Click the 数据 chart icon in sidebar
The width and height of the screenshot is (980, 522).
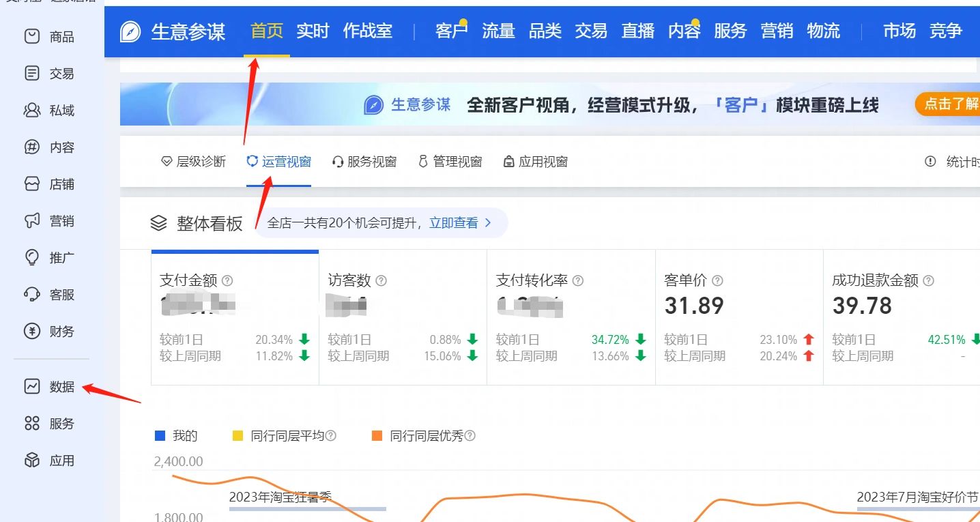pyautogui.click(x=32, y=386)
